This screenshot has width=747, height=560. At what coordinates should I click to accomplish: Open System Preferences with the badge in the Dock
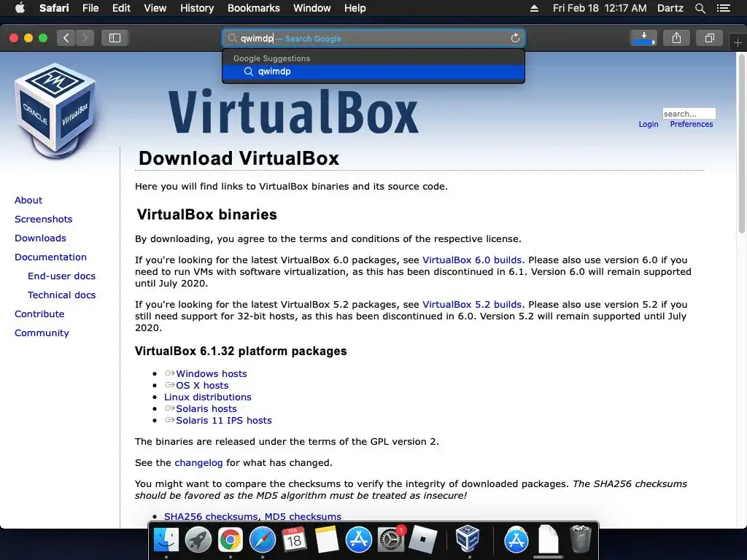(x=391, y=540)
